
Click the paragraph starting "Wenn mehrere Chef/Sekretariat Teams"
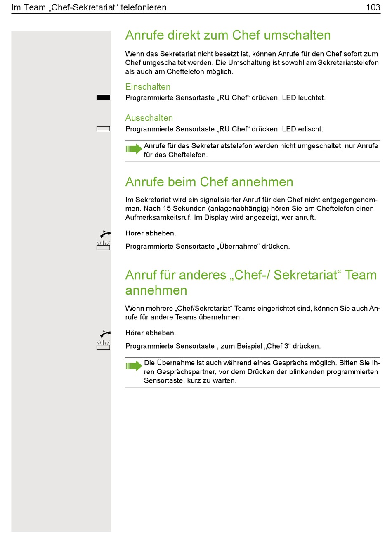click(253, 313)
